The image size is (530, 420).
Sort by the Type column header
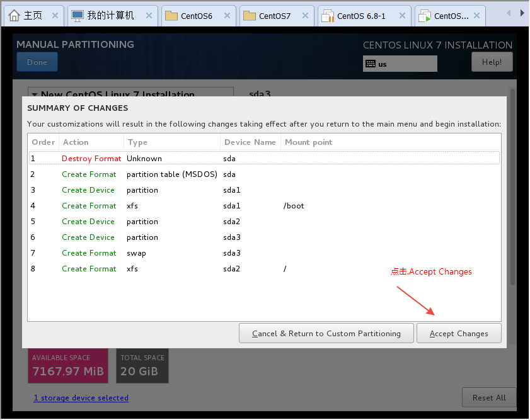(172, 142)
